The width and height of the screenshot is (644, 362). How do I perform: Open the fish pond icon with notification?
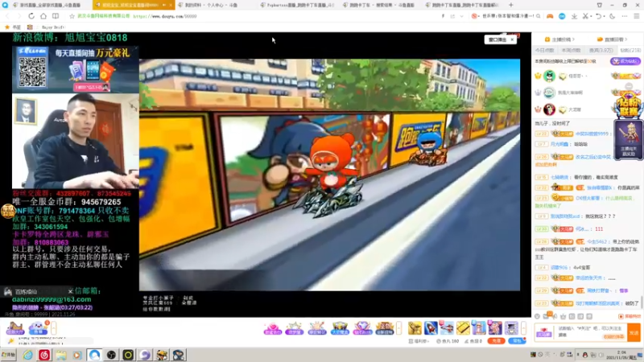(38, 328)
